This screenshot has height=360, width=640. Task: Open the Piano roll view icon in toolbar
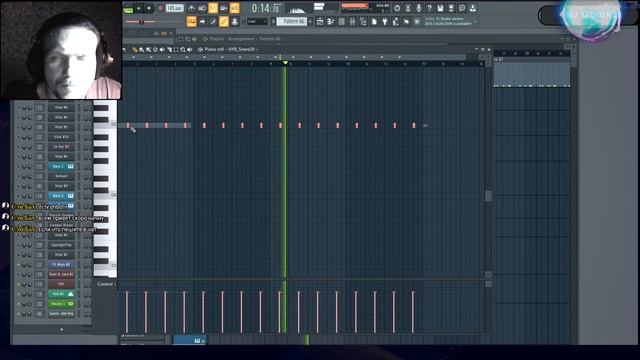(331, 22)
